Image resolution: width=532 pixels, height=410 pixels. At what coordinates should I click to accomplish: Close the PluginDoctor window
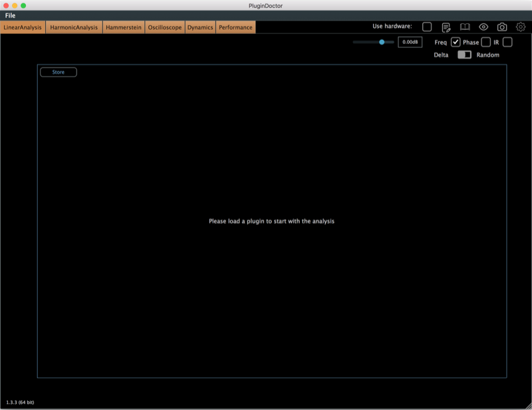point(6,5)
